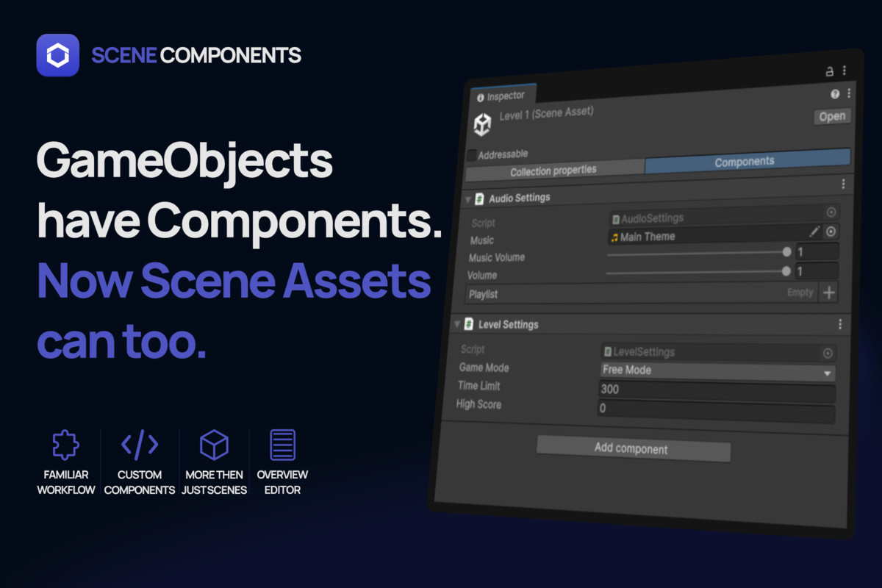Click the High Score field showing 0
882x588 pixels.
tap(716, 411)
